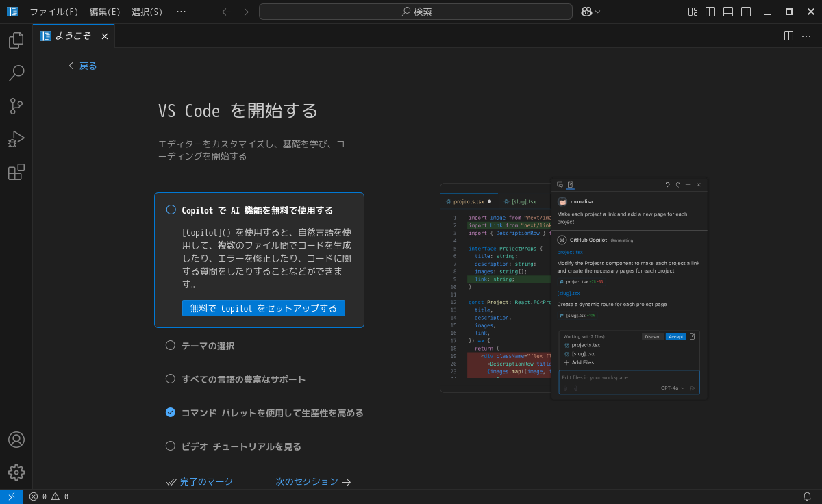
Task: Open the Search view in activity bar
Action: pyautogui.click(x=16, y=73)
